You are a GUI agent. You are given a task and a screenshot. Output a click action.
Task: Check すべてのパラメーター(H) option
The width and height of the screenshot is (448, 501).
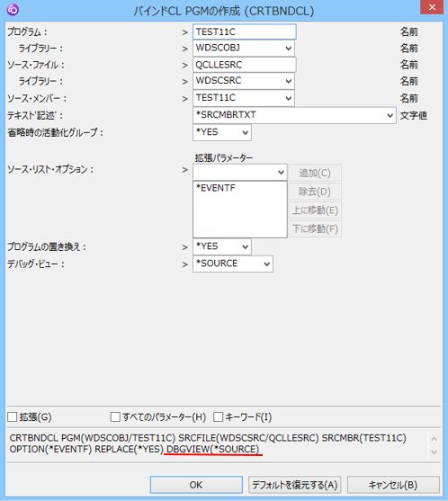[115, 416]
